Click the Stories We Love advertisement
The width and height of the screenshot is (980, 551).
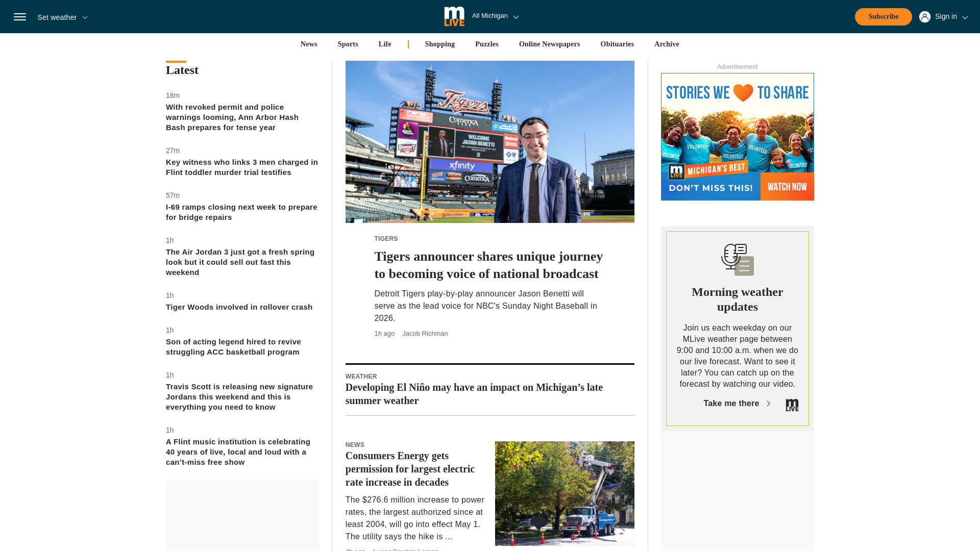point(737,137)
